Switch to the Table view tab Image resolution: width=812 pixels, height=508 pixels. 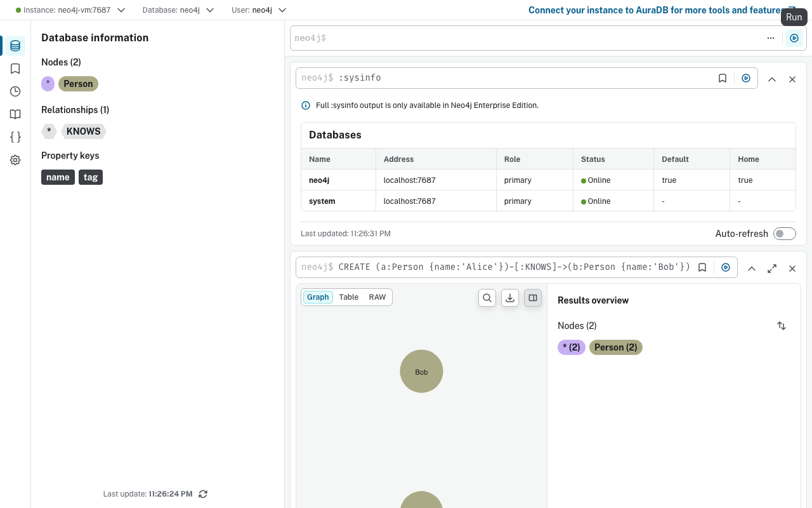point(349,297)
